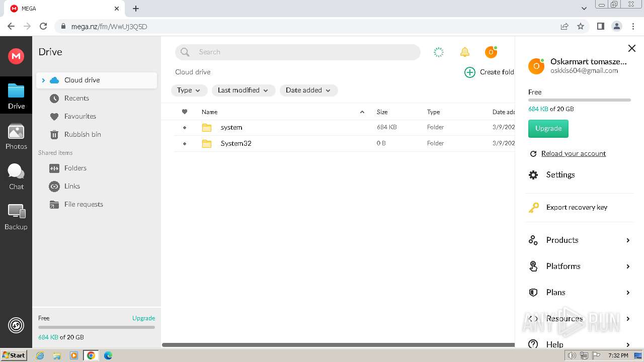The height and width of the screenshot is (362, 644).
Task: Open the Backup section
Action: click(x=16, y=217)
